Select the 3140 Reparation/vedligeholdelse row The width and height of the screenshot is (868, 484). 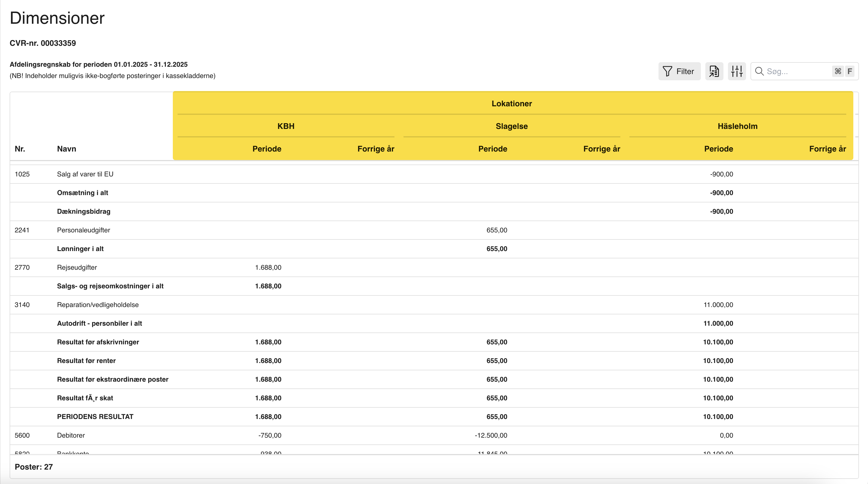click(98, 304)
